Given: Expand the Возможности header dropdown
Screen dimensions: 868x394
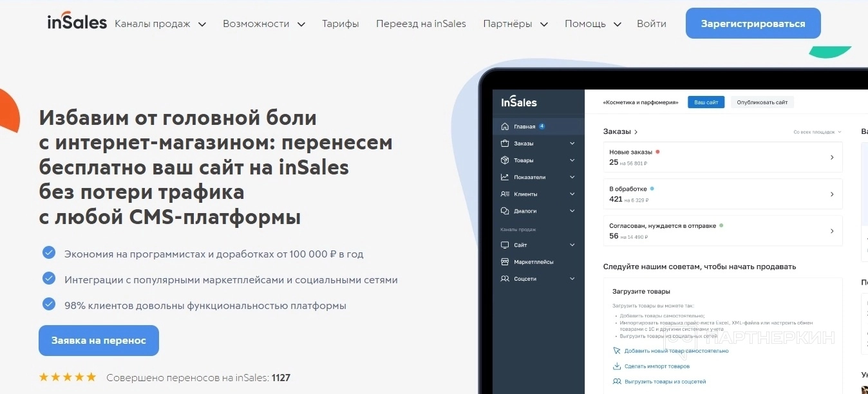Looking at the screenshot, I should coord(301,24).
